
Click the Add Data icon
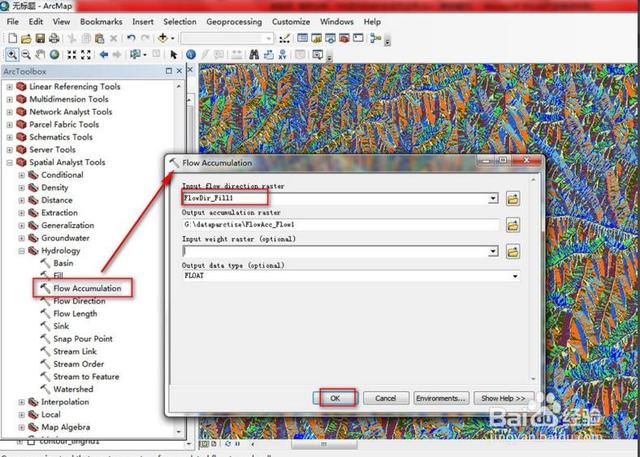tap(162, 38)
